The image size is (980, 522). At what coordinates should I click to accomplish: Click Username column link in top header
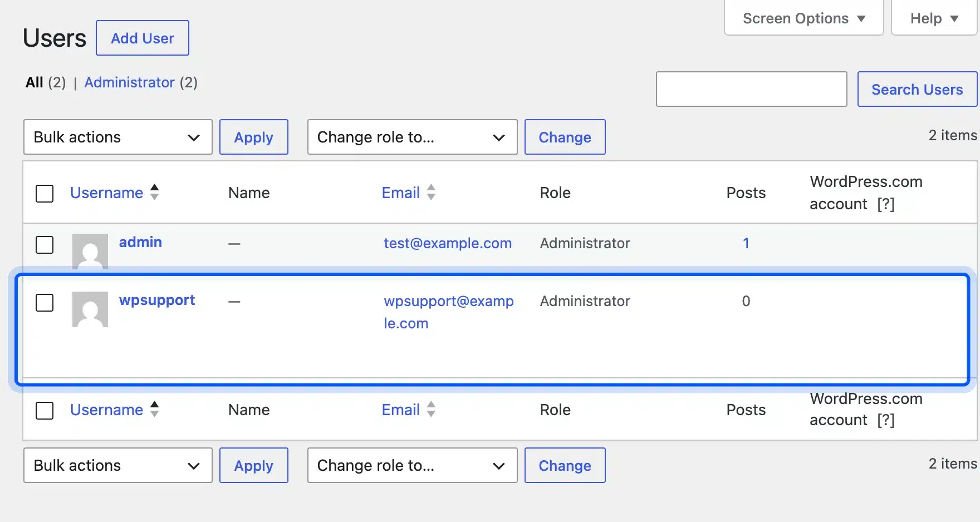tap(106, 193)
